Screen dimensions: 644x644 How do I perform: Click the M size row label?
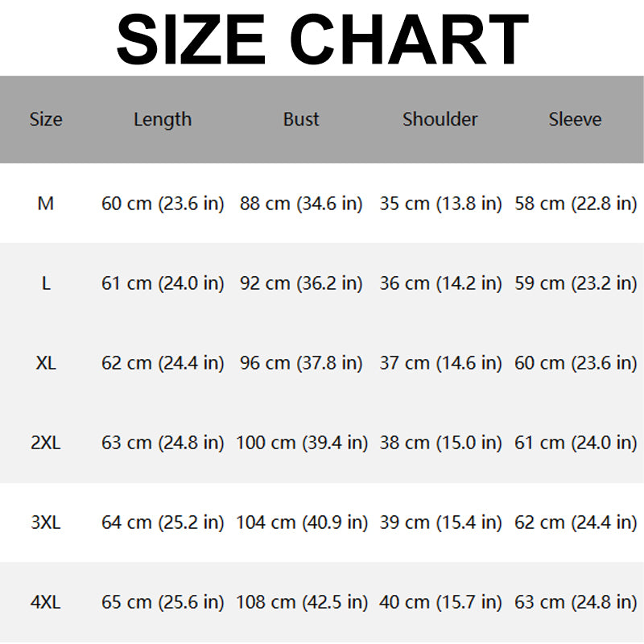click(46, 204)
